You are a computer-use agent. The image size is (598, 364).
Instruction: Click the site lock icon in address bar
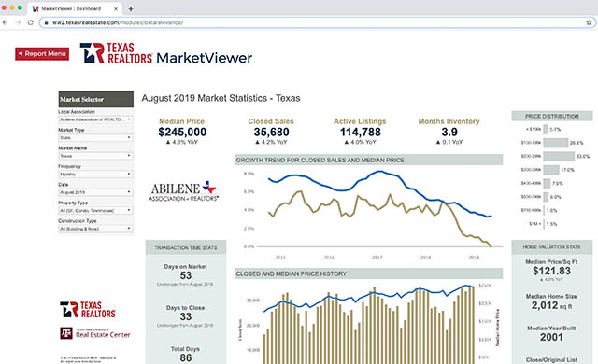(46, 22)
